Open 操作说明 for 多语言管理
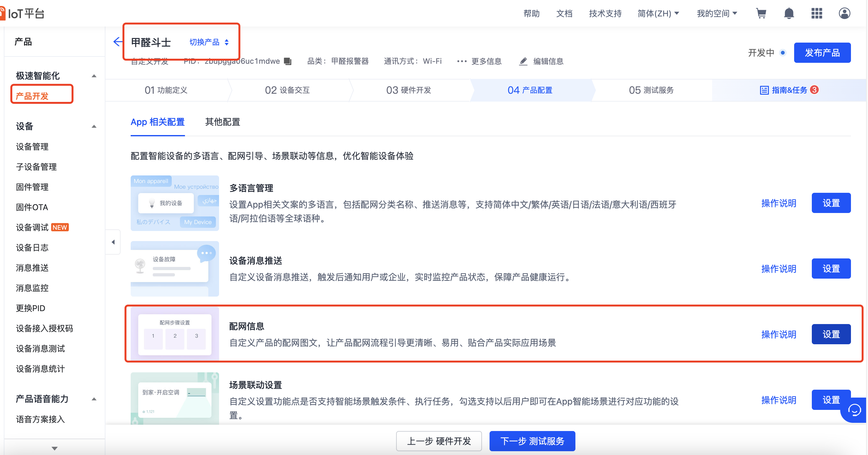The width and height of the screenshot is (868, 455). (779, 203)
